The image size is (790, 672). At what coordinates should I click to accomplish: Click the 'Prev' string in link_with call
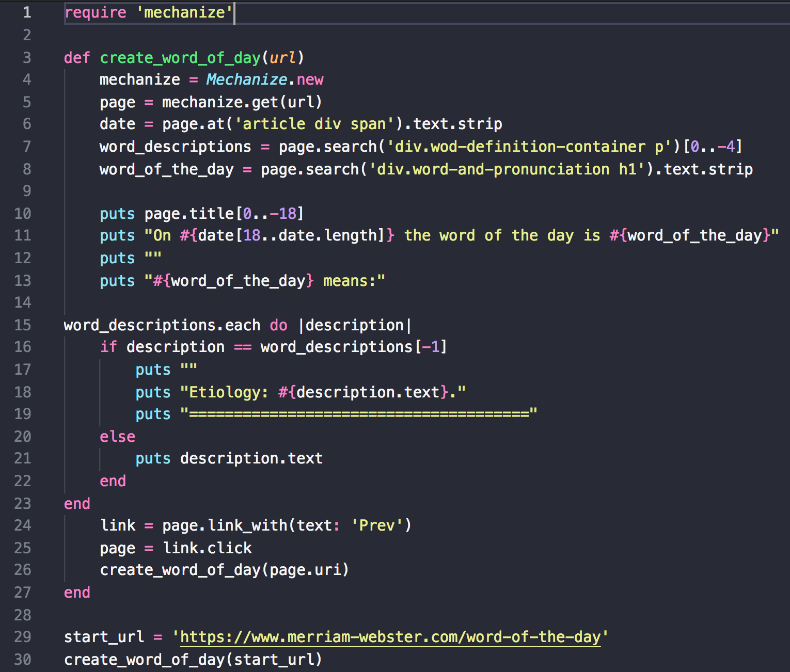[x=377, y=525]
